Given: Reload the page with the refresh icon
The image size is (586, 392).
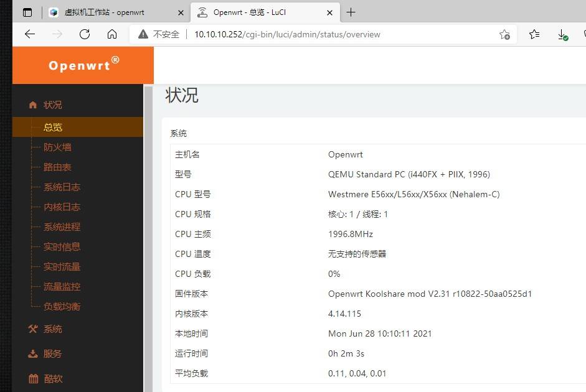Looking at the screenshot, I should [85, 34].
